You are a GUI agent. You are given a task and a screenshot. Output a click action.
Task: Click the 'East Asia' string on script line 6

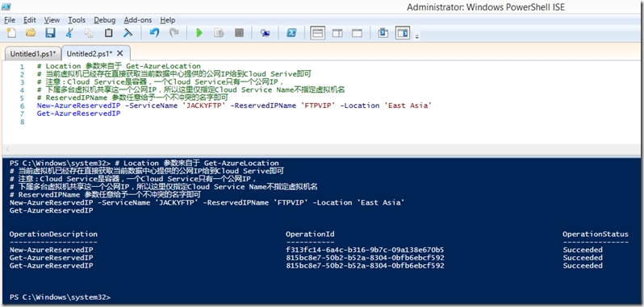(x=408, y=106)
